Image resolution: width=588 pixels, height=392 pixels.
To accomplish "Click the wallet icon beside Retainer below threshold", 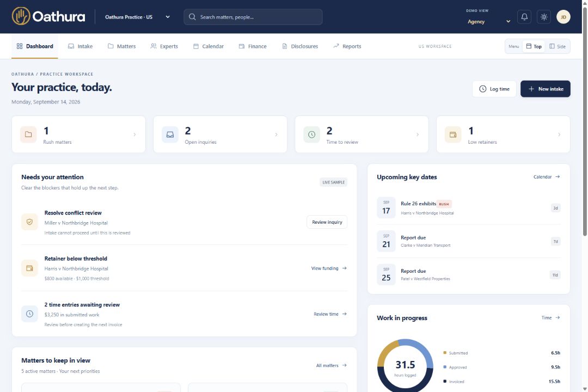I will click(29, 268).
